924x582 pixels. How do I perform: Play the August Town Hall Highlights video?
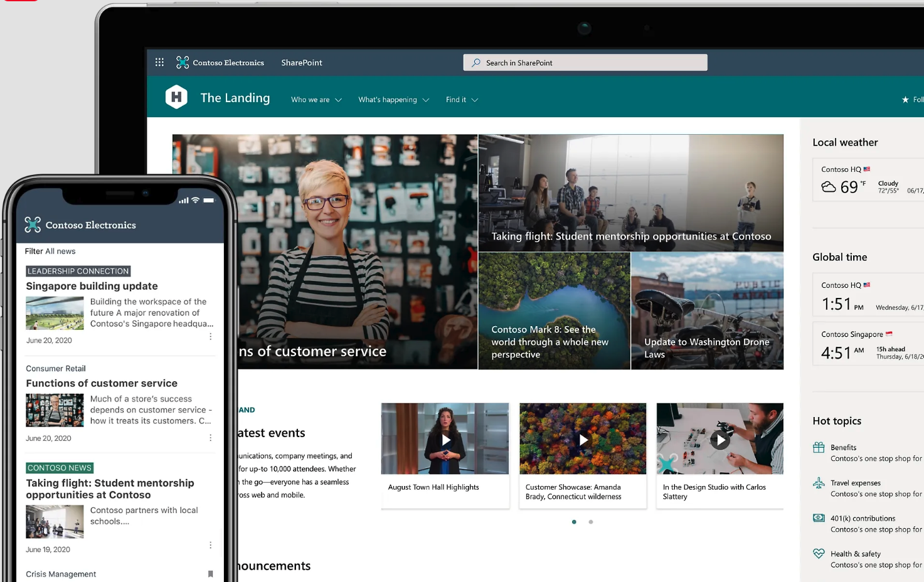pyautogui.click(x=445, y=439)
